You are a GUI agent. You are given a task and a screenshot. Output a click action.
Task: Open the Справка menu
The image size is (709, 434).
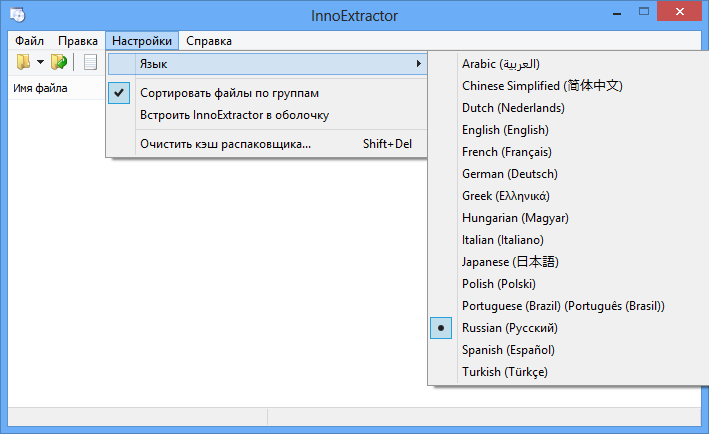coord(209,41)
